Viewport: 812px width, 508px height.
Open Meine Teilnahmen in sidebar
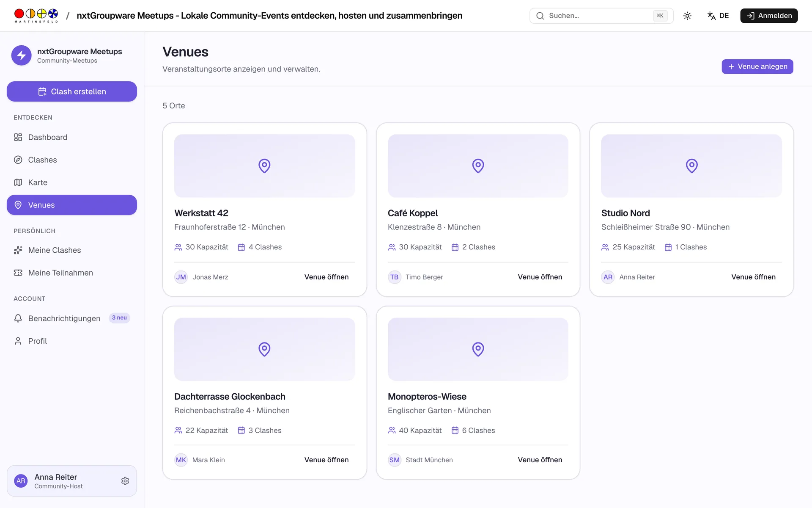(72, 273)
